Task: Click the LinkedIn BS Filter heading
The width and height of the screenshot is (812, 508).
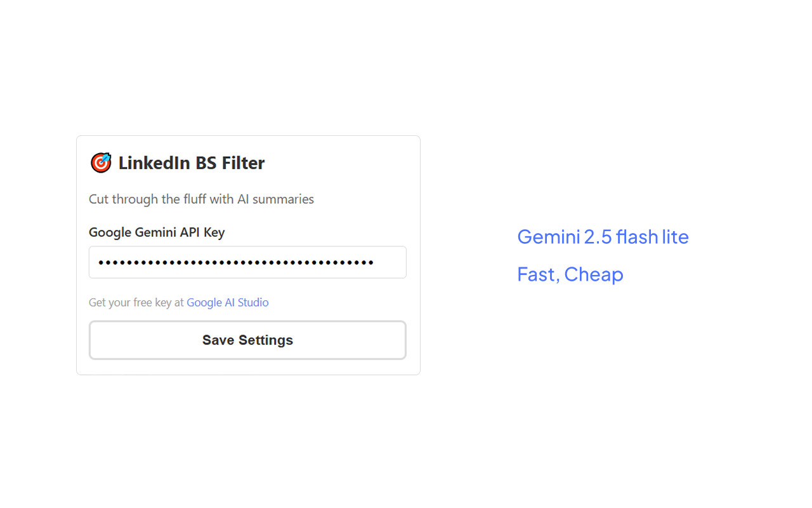Action: (191, 163)
